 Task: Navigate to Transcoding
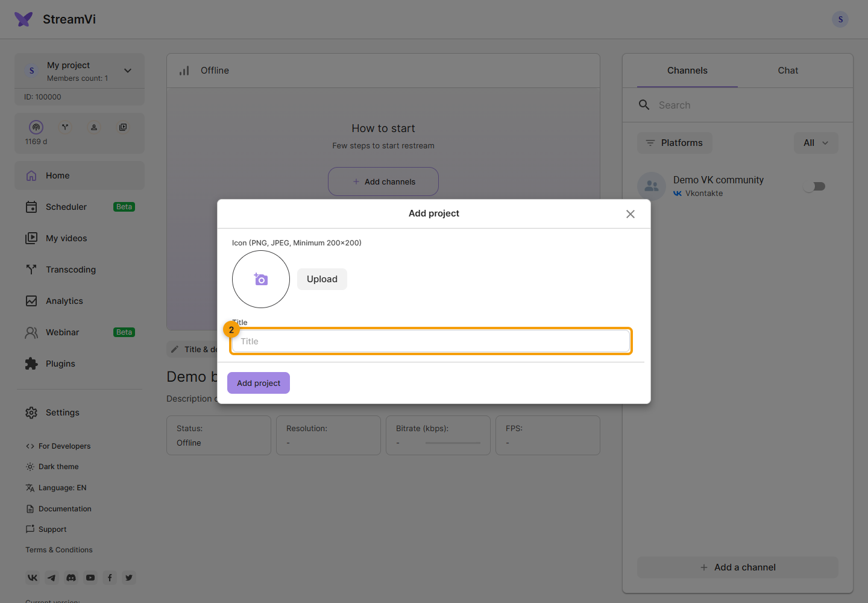point(80,270)
